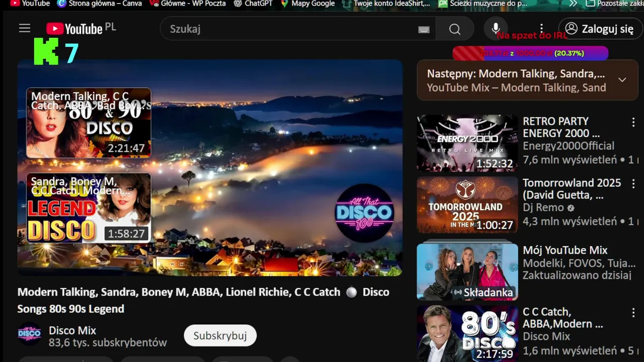This screenshot has width=644, height=362.
Task: Click 83,6 tys. subskrybentów text
Action: [108, 343]
